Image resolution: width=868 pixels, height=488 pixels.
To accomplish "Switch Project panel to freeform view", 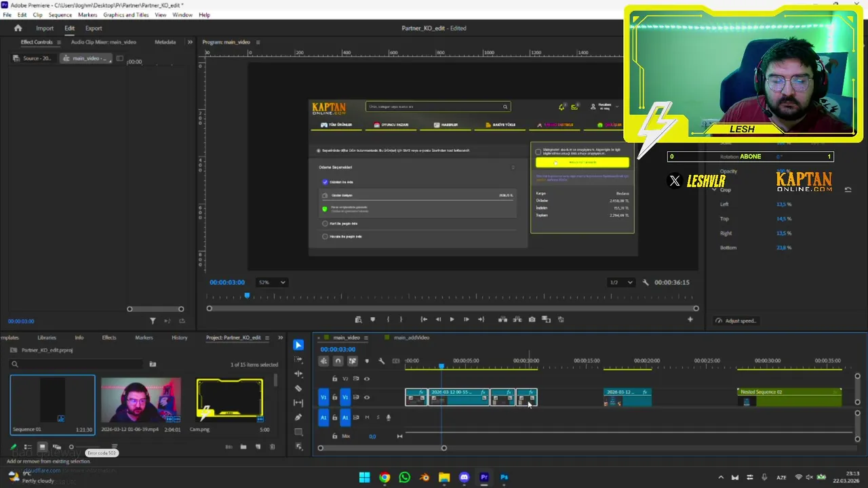I will pos(57,447).
